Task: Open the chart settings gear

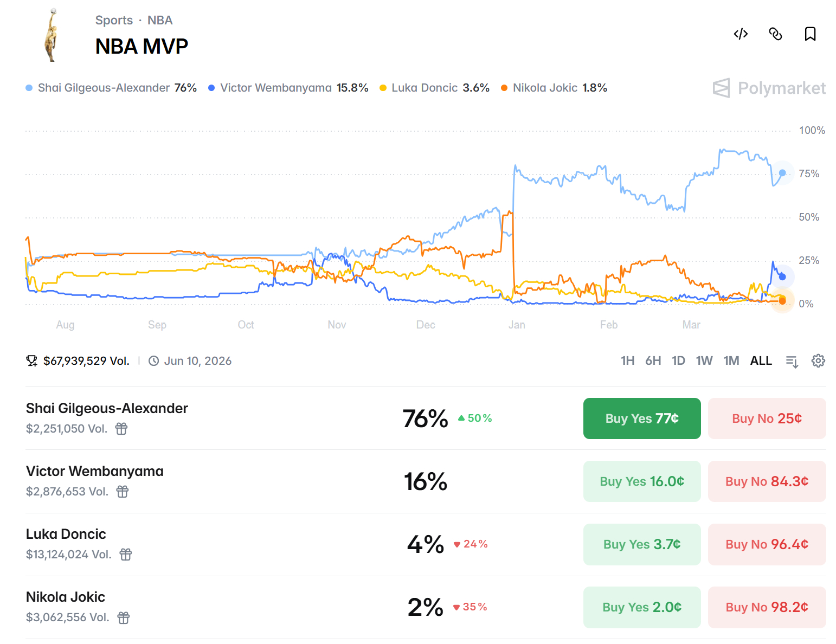Action: pos(818,361)
